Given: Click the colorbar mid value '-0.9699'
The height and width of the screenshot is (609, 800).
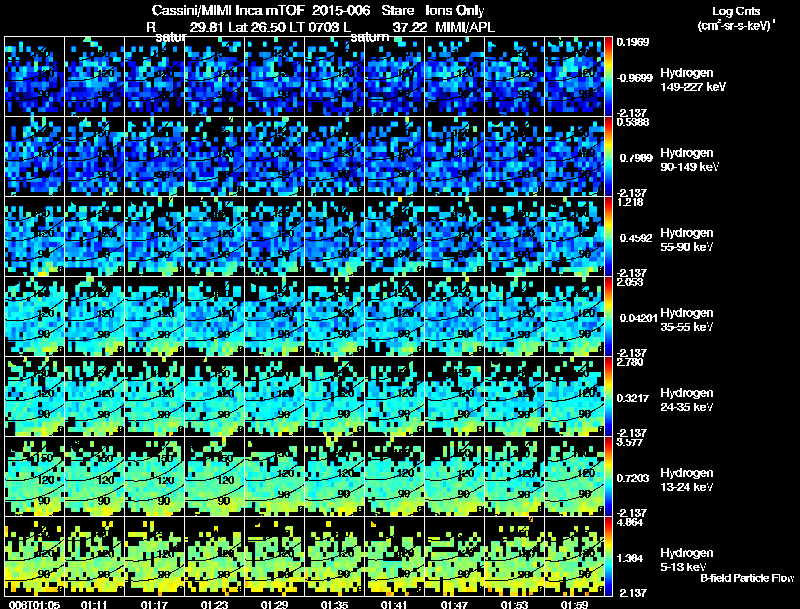Looking at the screenshot, I should point(635,78).
